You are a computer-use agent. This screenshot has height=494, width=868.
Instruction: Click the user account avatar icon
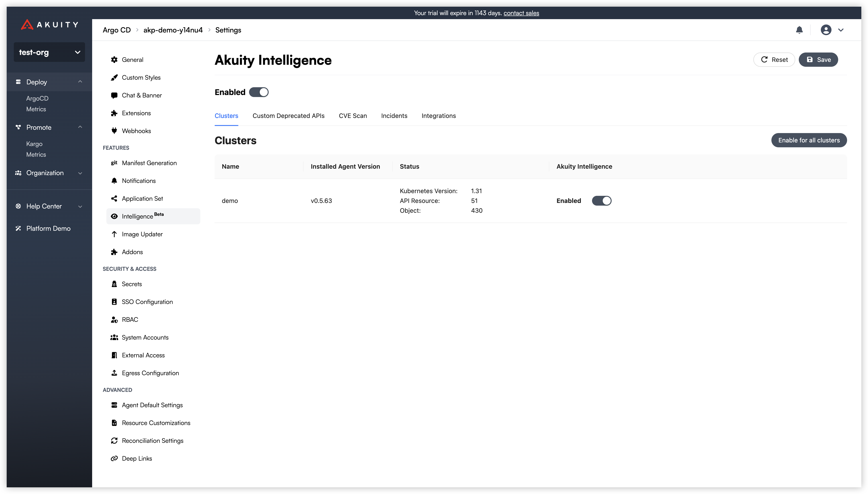[825, 30]
